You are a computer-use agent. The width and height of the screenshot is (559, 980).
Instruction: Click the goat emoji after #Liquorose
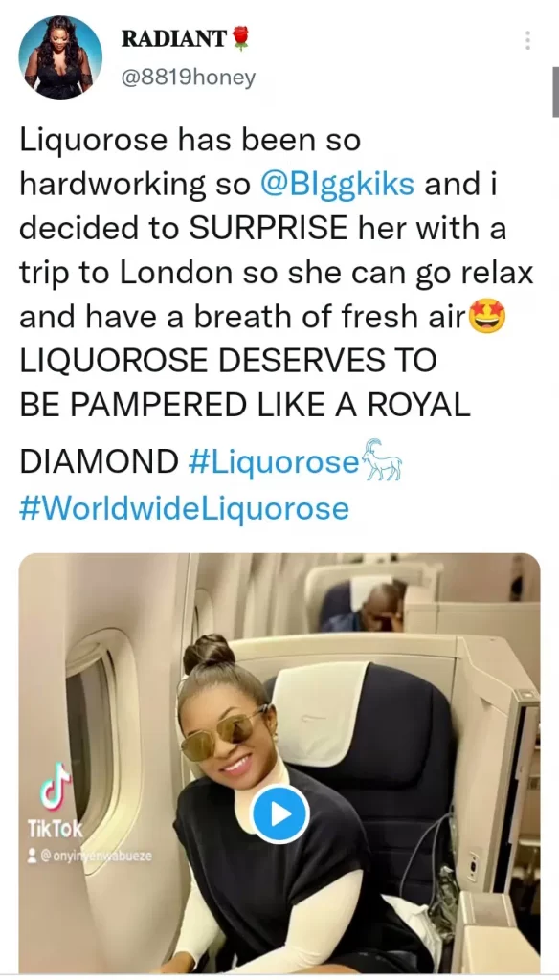(382, 460)
